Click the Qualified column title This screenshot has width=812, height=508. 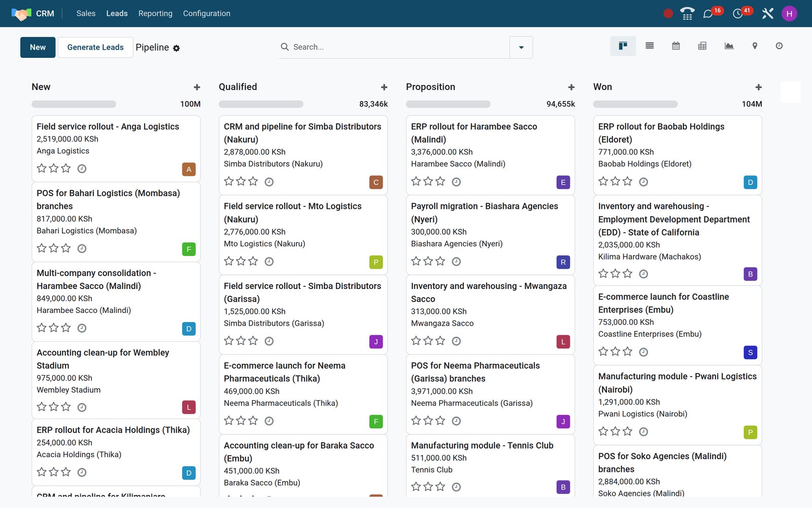[x=238, y=87]
